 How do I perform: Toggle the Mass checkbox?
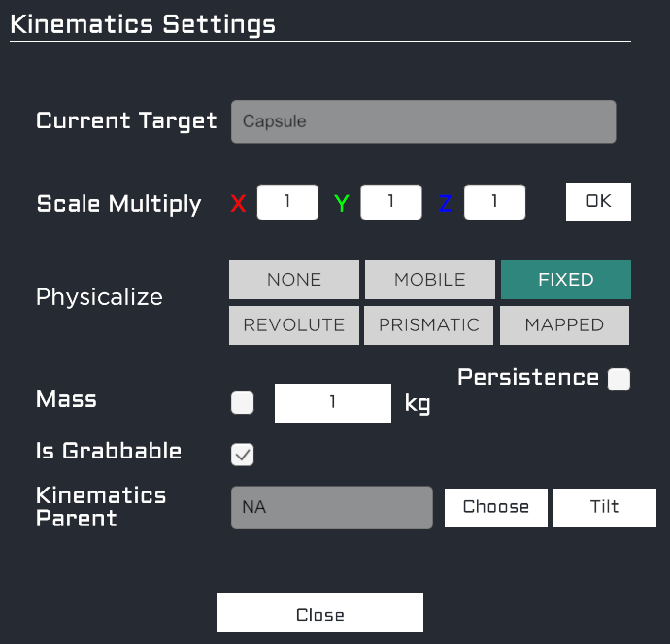(x=243, y=403)
